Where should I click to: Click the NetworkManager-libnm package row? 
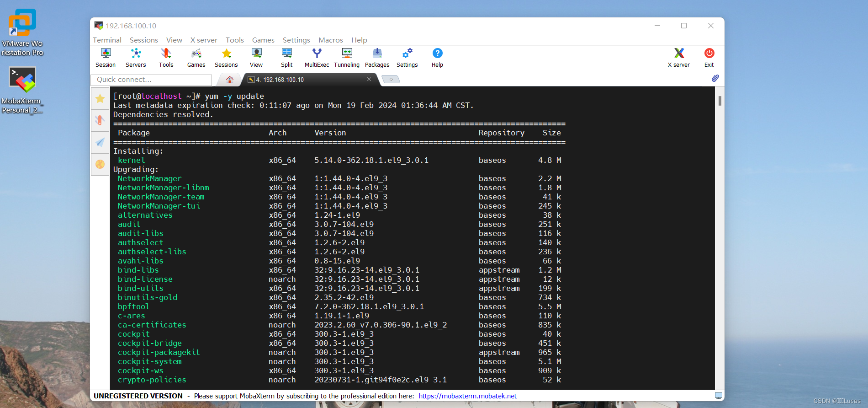click(339, 188)
